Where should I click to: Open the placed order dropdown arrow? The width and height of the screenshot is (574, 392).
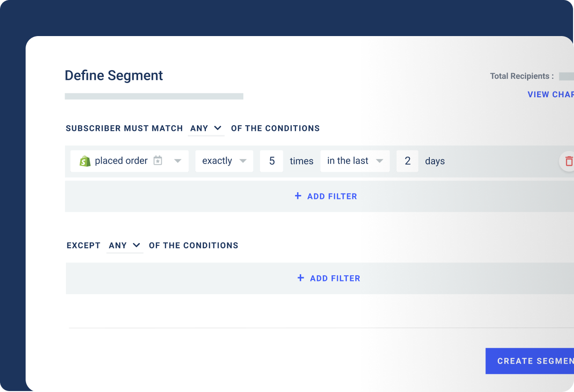coord(178,161)
